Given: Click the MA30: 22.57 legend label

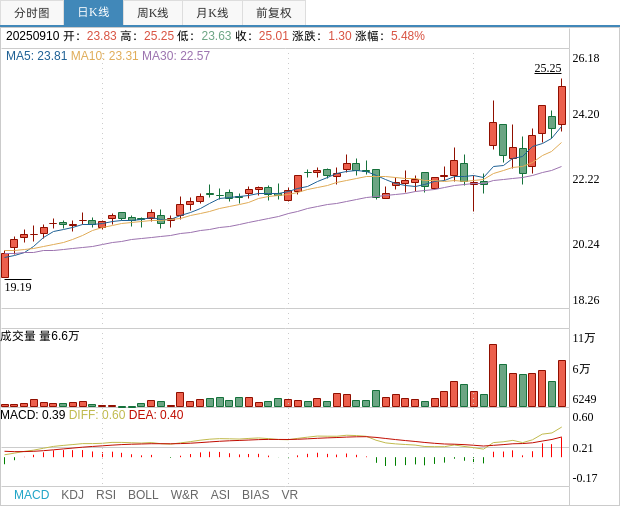Looking at the screenshot, I should click(x=176, y=56).
